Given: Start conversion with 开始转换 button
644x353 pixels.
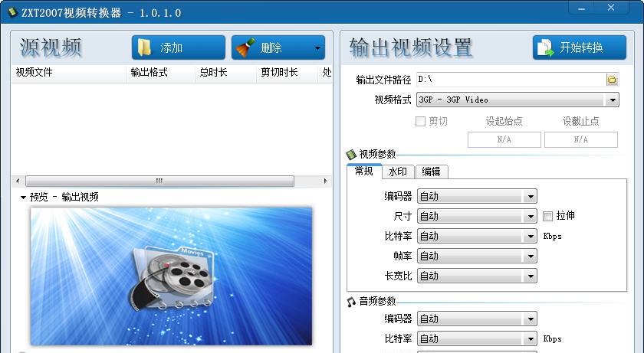Looking at the screenshot, I should pyautogui.click(x=579, y=47).
